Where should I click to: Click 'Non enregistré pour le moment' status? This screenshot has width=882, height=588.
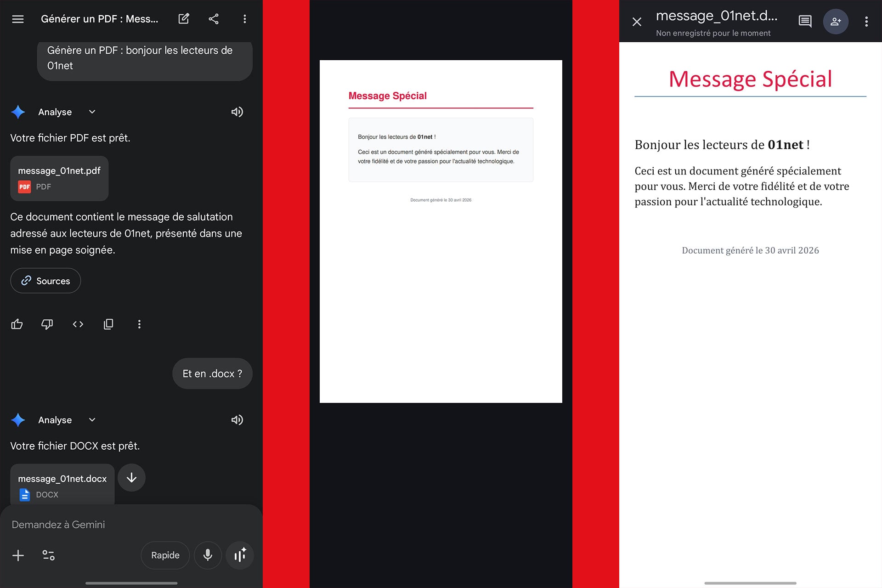[713, 33]
